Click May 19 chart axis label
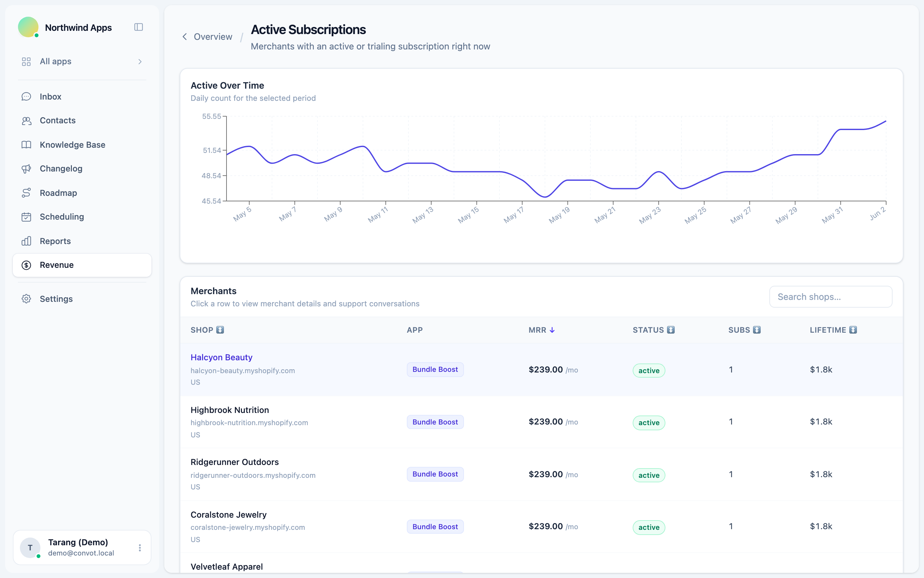The image size is (924, 578). [559, 215]
